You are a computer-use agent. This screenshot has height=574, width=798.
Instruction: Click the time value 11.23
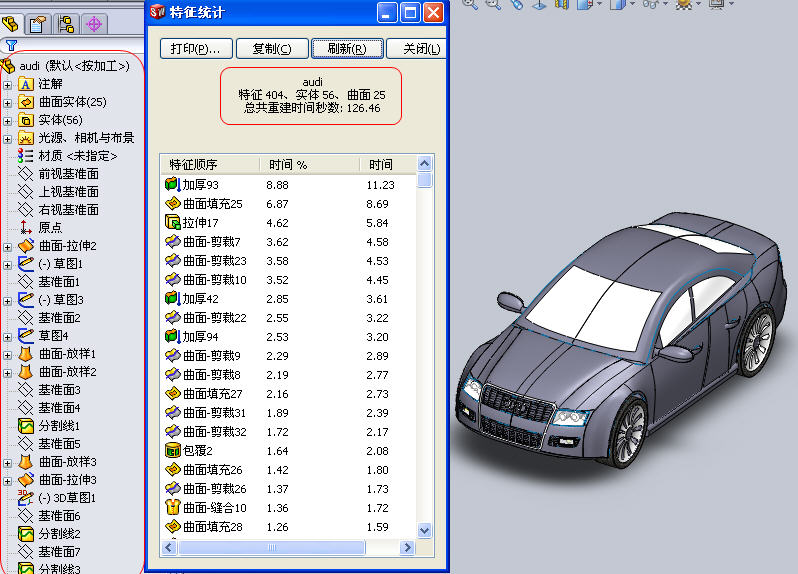point(380,185)
